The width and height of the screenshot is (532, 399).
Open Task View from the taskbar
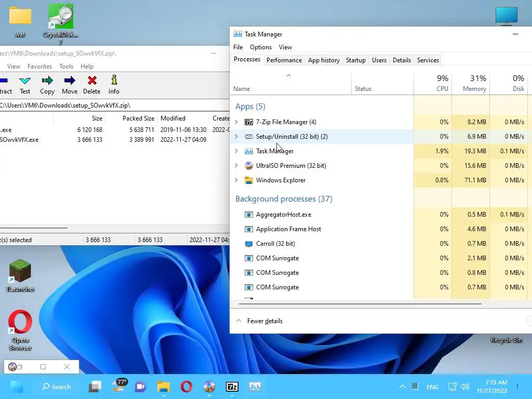click(95, 387)
